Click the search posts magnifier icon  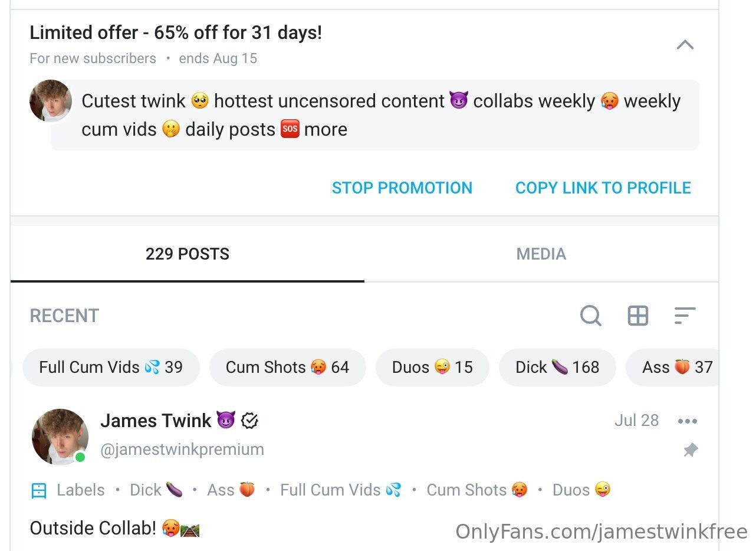(x=590, y=316)
